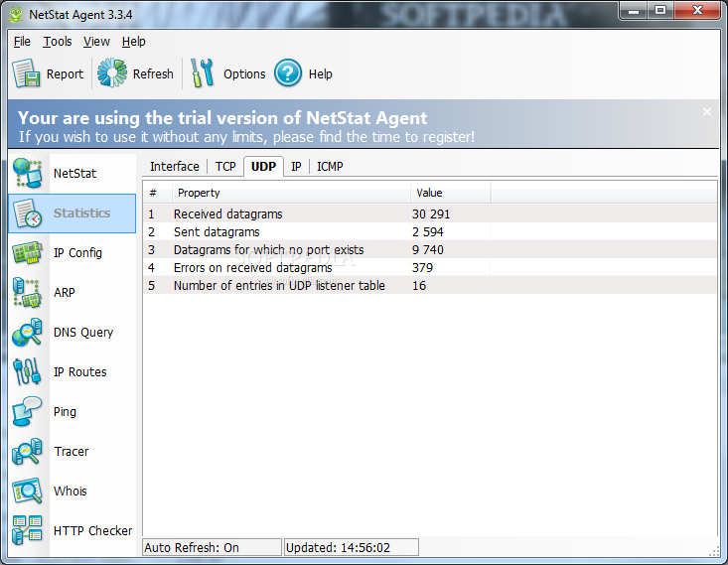Click the ARP servers icon
Screen dimensions: 728x565
click(28, 293)
